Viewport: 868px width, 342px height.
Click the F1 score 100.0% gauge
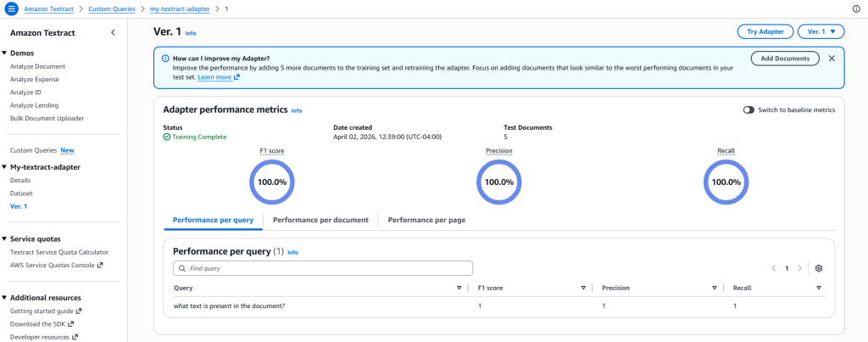272,182
